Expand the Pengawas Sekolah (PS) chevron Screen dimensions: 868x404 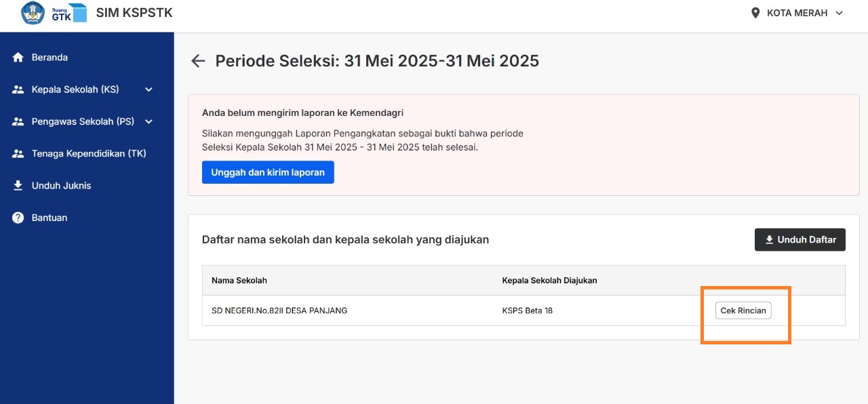click(149, 122)
